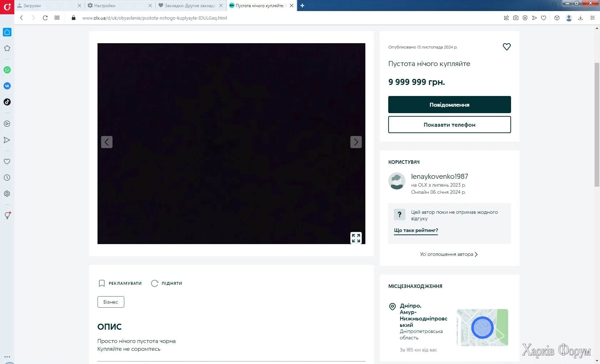This screenshot has height=364, width=600.
Task: Go back to the previous page
Action: coord(21,18)
